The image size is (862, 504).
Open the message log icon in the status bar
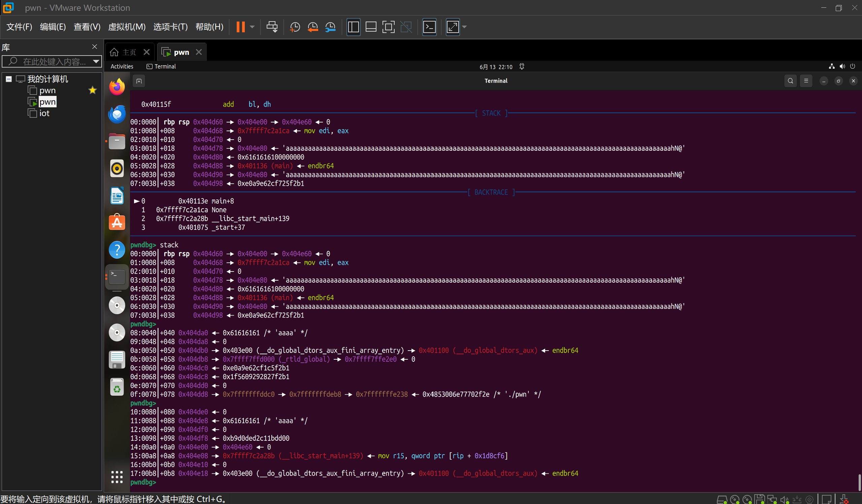tap(827, 499)
